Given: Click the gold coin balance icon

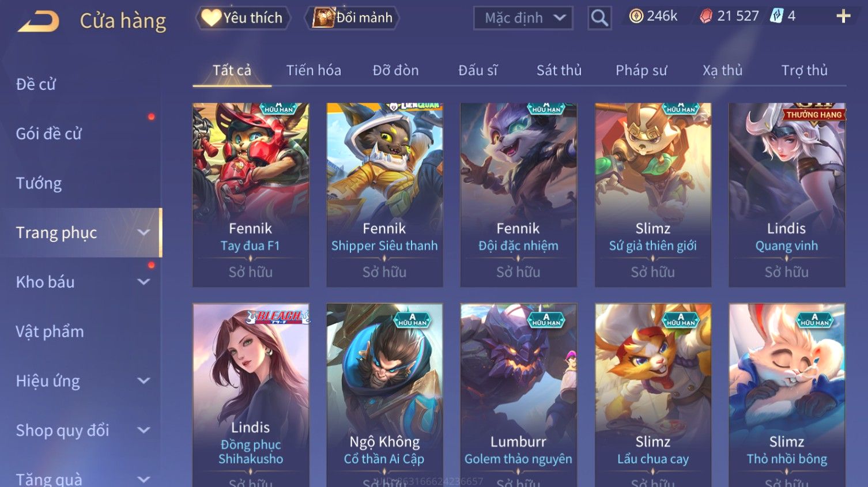Looking at the screenshot, I should pyautogui.click(x=636, y=16).
